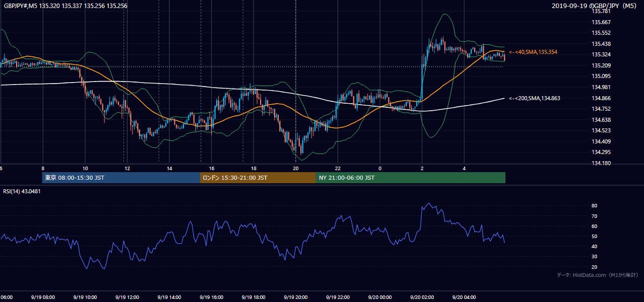Click the RSI(14) 43.0481 indicator label
This screenshot has width=644, height=302.
click(22, 191)
